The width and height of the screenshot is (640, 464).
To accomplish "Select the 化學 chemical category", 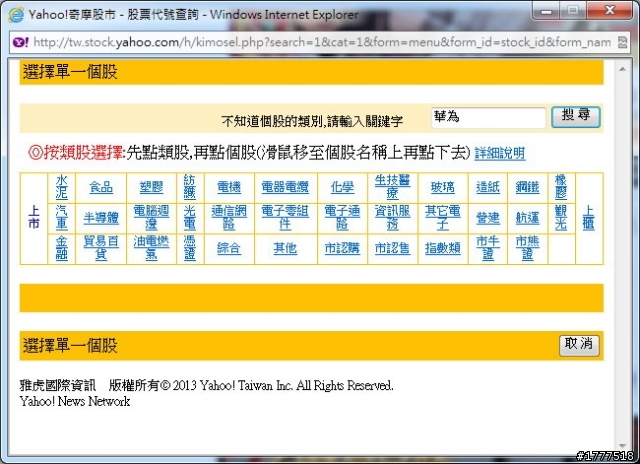I will point(342,187).
